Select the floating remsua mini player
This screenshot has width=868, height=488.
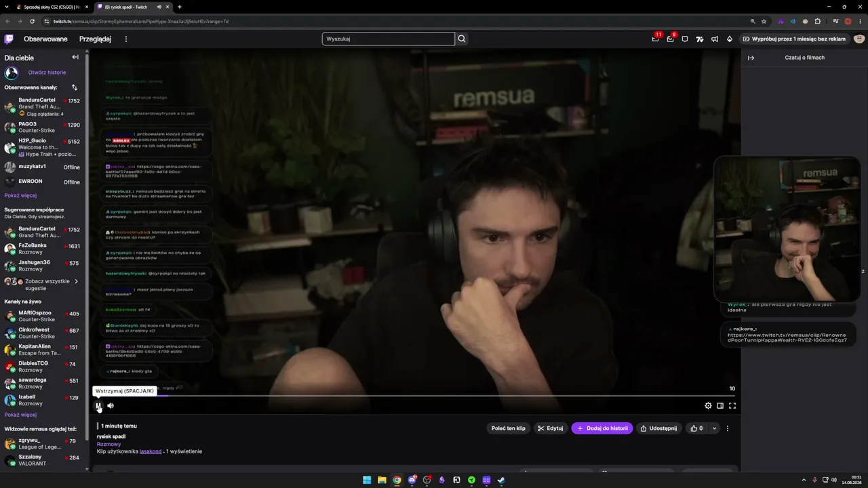pyautogui.click(x=787, y=229)
